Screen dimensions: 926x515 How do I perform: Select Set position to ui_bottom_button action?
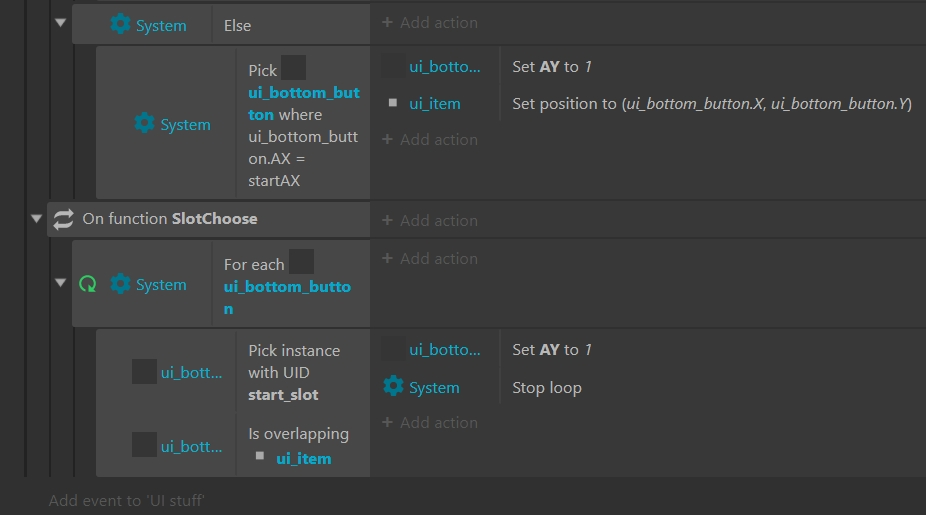click(x=712, y=103)
